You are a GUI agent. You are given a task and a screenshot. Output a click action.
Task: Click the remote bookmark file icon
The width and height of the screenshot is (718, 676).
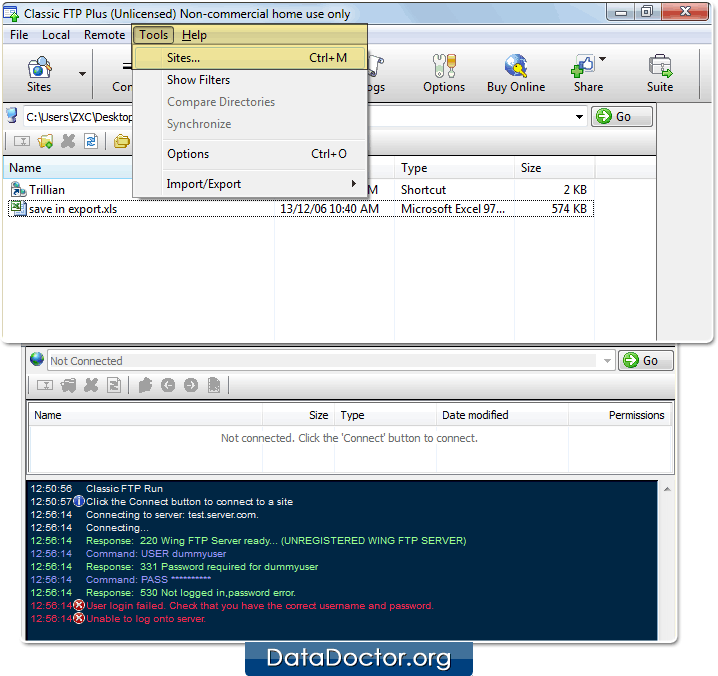214,385
